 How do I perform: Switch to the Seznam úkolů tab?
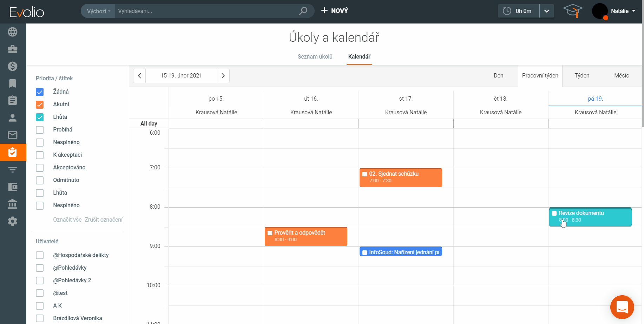click(x=315, y=56)
